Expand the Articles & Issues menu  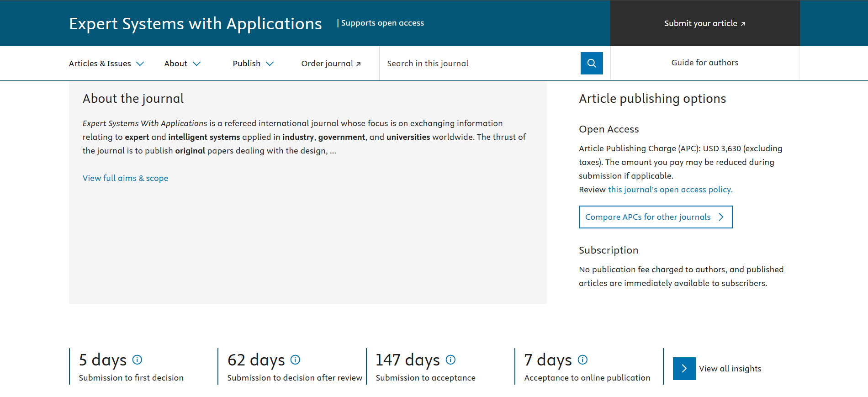click(106, 64)
